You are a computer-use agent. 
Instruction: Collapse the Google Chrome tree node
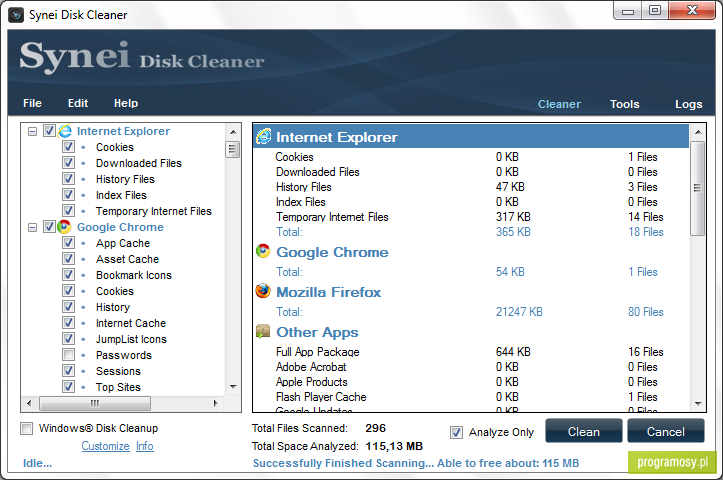[x=32, y=228]
